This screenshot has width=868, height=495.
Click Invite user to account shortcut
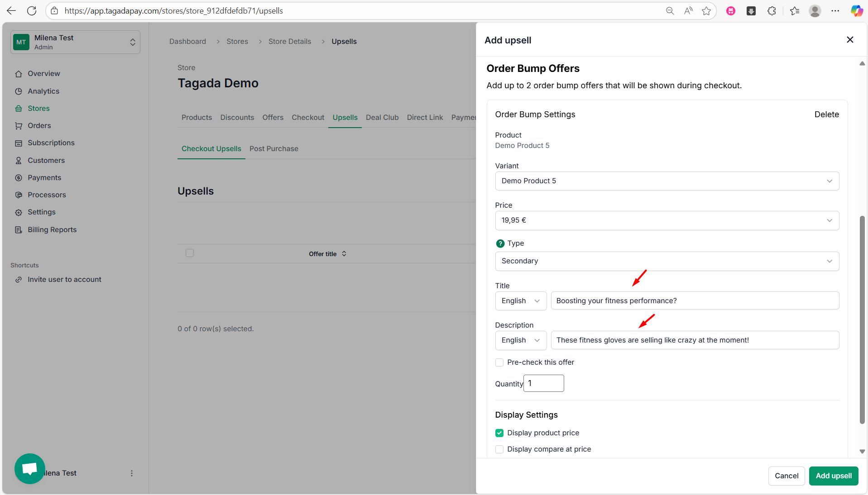(x=64, y=280)
